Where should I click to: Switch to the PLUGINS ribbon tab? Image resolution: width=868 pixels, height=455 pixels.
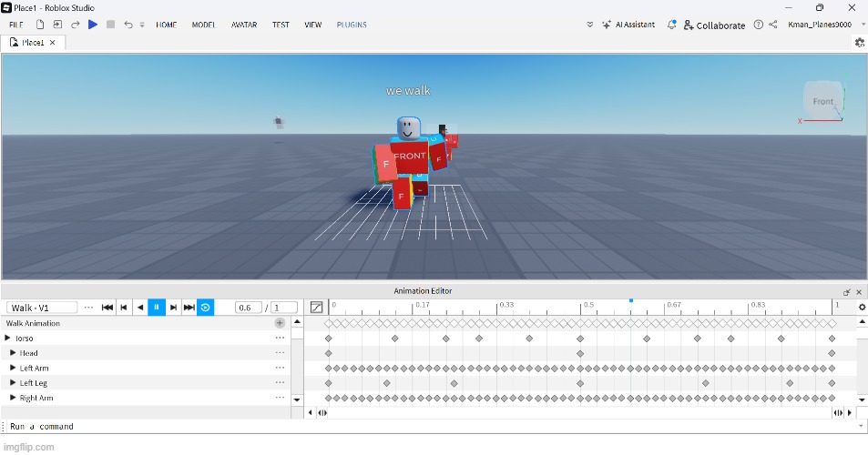352,25
